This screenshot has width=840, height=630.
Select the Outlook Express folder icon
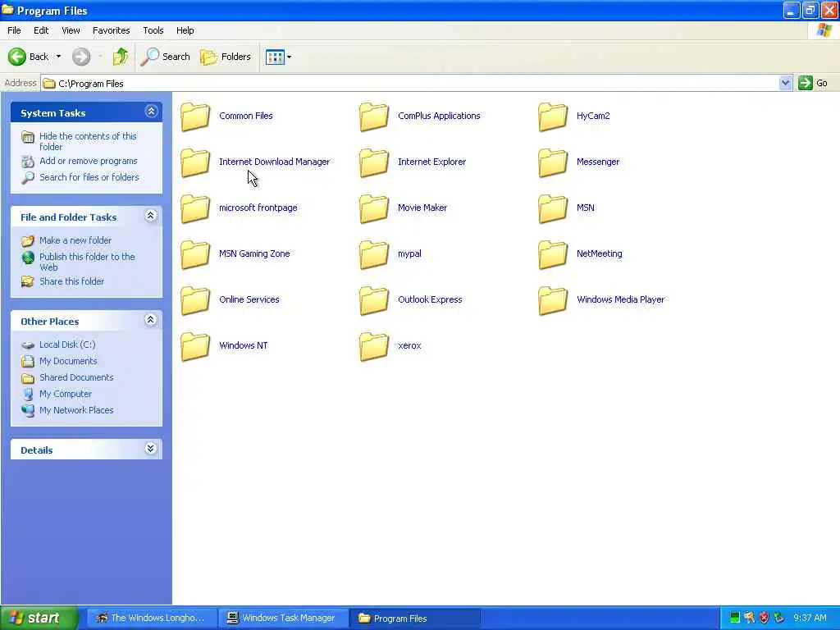pyautogui.click(x=374, y=300)
